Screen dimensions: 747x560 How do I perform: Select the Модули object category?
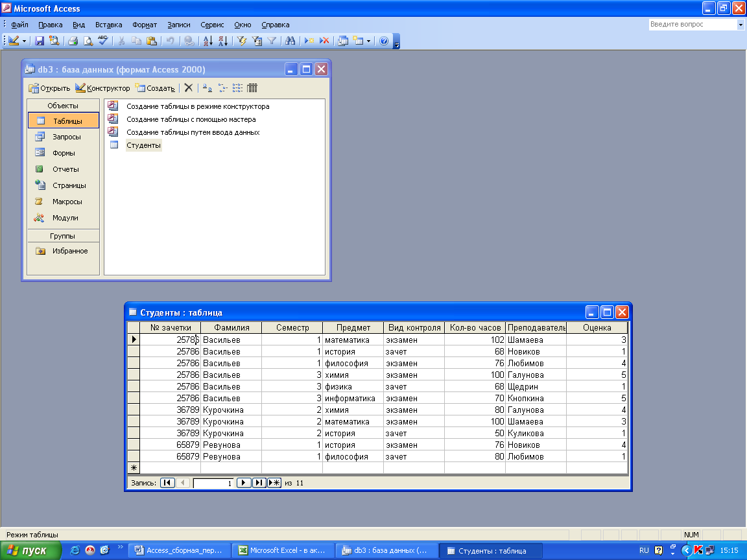[x=64, y=218]
